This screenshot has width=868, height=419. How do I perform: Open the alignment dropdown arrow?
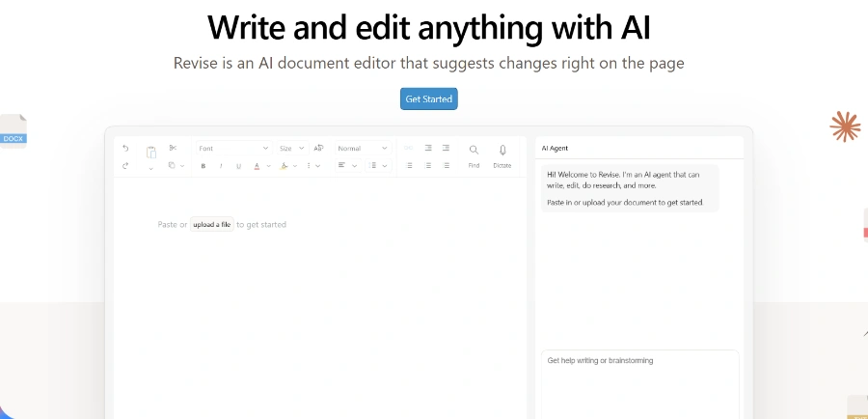click(354, 166)
